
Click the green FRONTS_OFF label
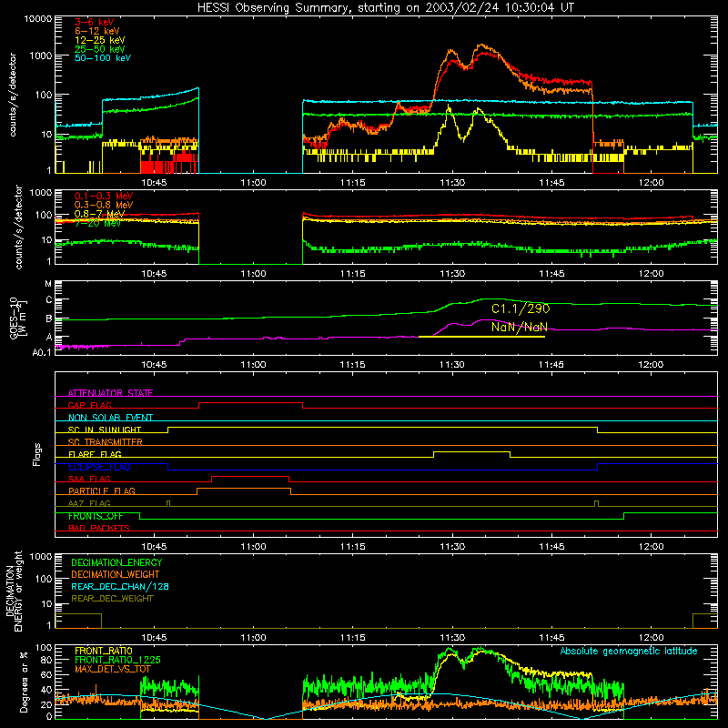pos(96,516)
